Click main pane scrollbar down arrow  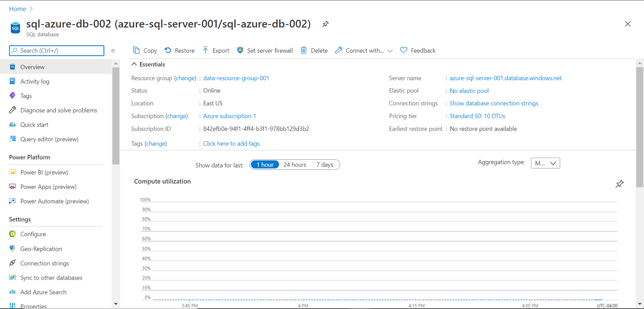(x=640, y=304)
